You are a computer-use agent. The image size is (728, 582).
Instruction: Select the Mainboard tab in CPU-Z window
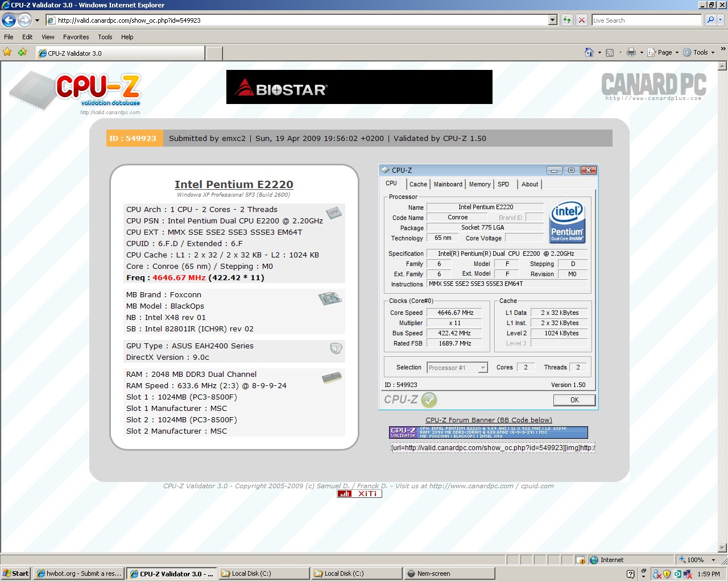[448, 184]
